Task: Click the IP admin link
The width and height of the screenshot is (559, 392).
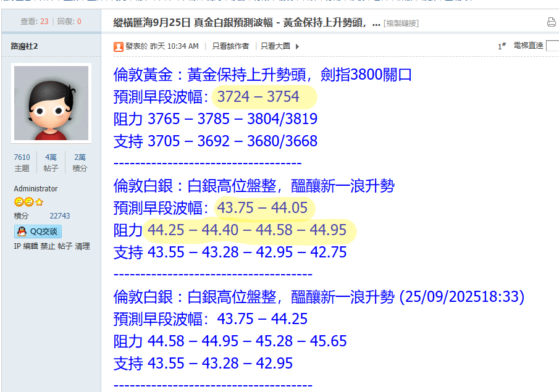Action: pyautogui.click(x=17, y=246)
